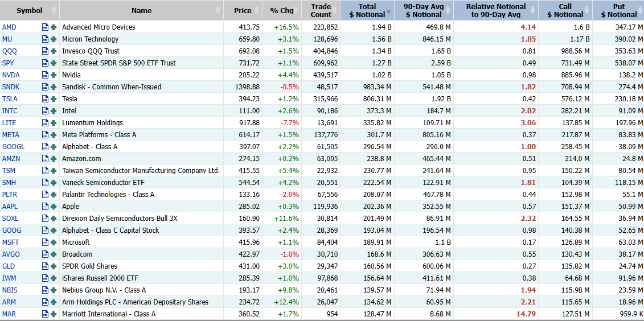Open the AVGO symbol link
Screen dimensions: 644x321
point(11,254)
